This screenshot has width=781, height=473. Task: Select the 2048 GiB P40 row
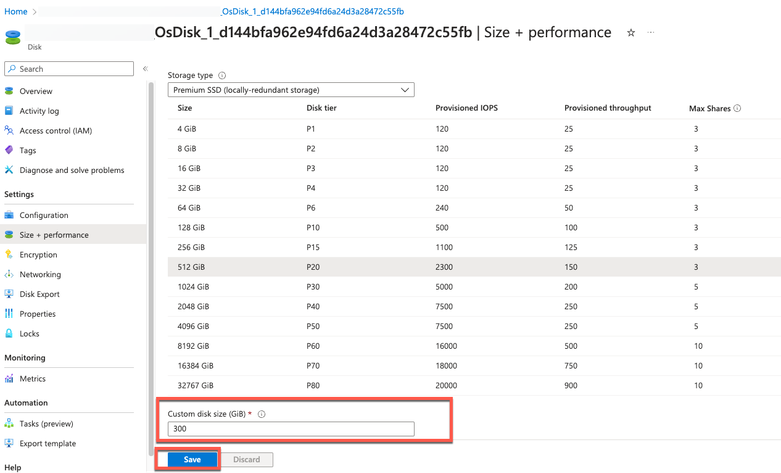pos(474,307)
